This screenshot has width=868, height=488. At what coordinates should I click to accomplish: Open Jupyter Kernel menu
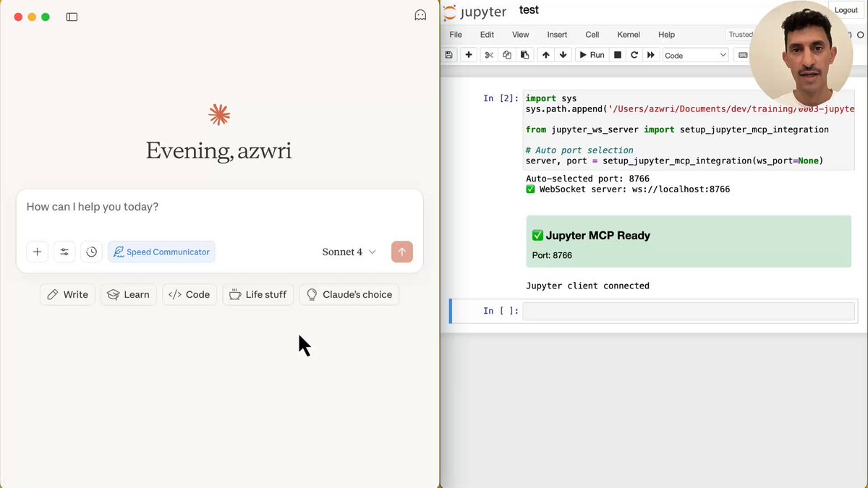(x=629, y=35)
